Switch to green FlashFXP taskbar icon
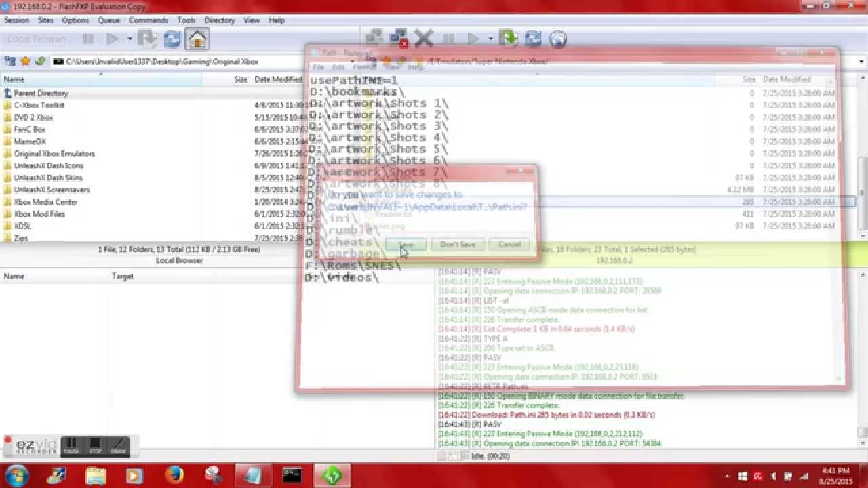The width and height of the screenshot is (868, 488). pos(332,476)
